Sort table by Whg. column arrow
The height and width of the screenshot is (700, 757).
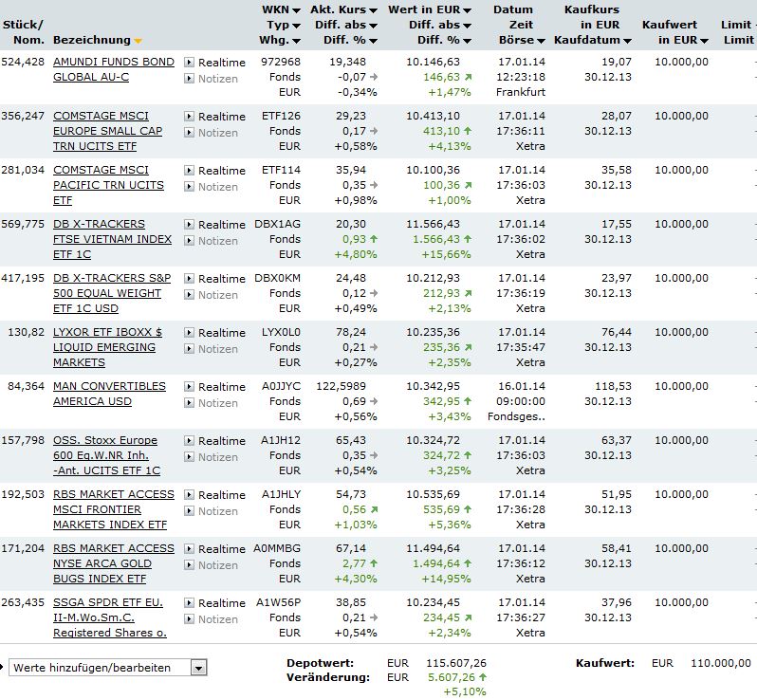296,42
